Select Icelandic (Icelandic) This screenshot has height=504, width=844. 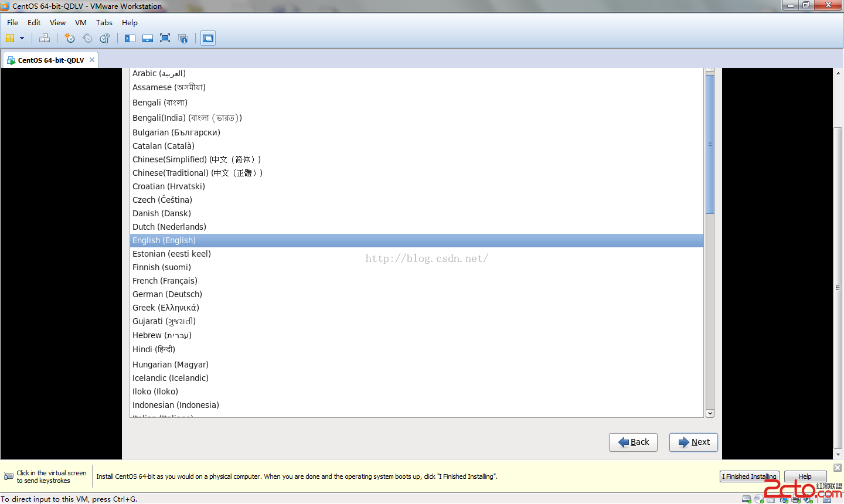(416, 378)
